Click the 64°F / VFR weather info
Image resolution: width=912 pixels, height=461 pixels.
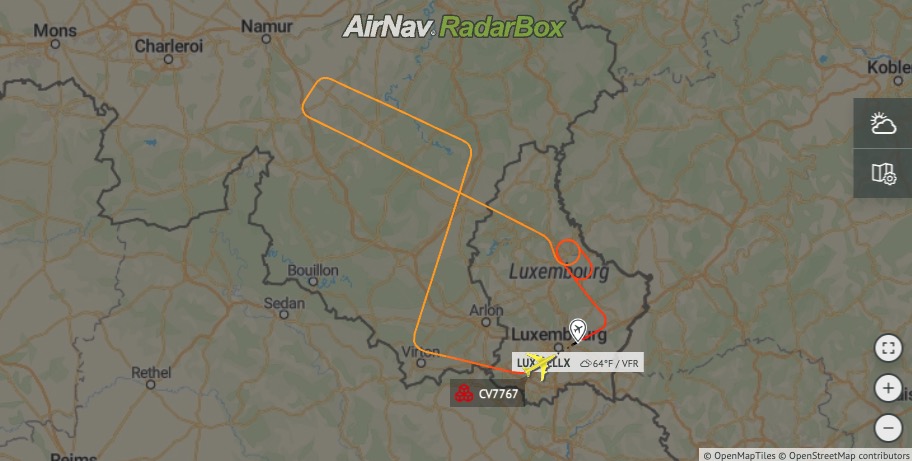click(x=610, y=363)
